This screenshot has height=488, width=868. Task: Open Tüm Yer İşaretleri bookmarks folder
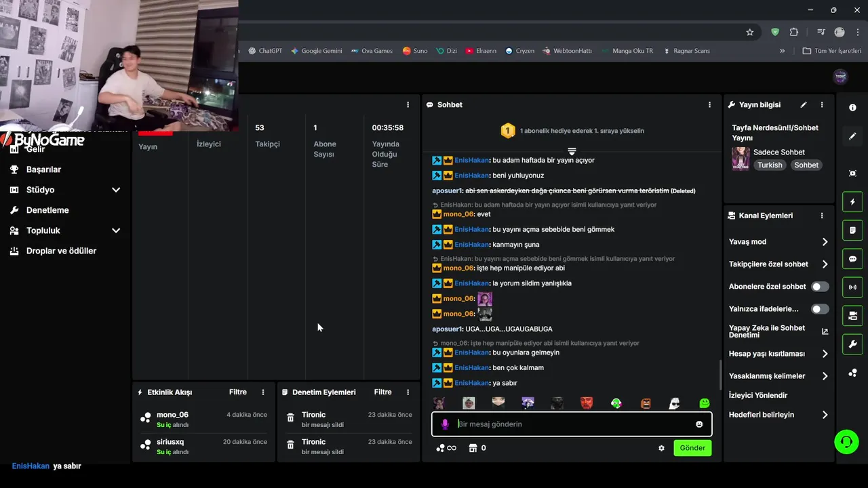(831, 51)
